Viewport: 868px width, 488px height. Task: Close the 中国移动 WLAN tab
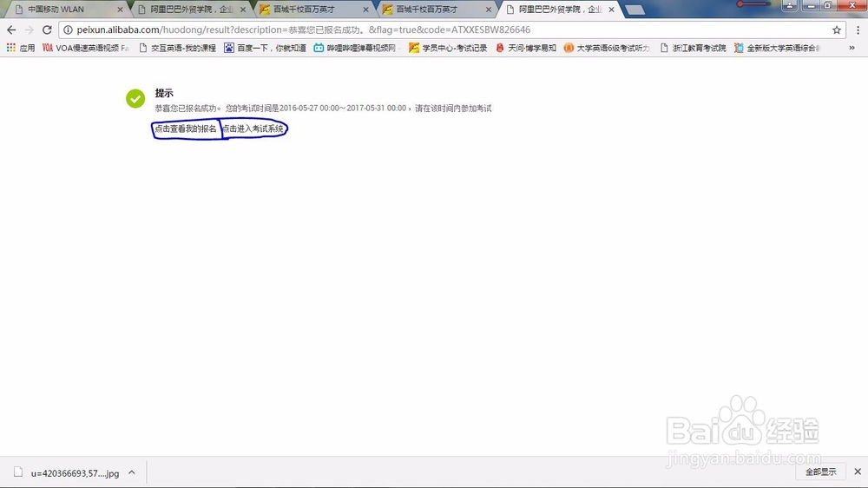point(120,10)
